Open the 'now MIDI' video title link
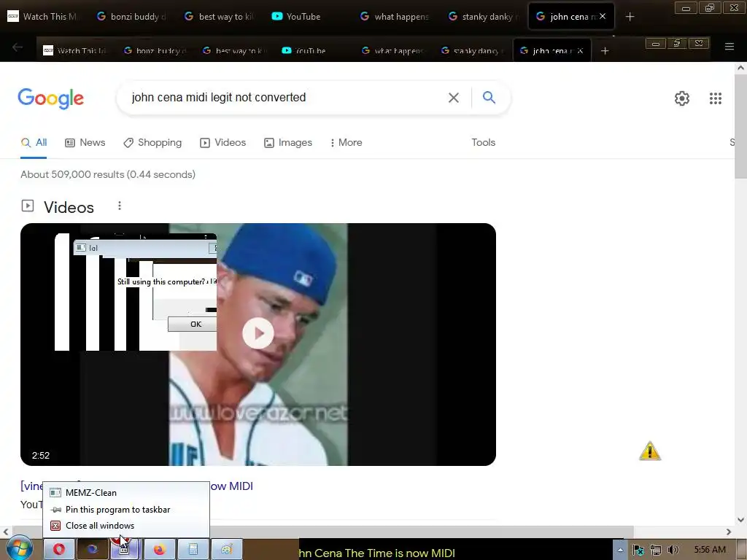Image resolution: width=747 pixels, height=560 pixels. point(231,486)
